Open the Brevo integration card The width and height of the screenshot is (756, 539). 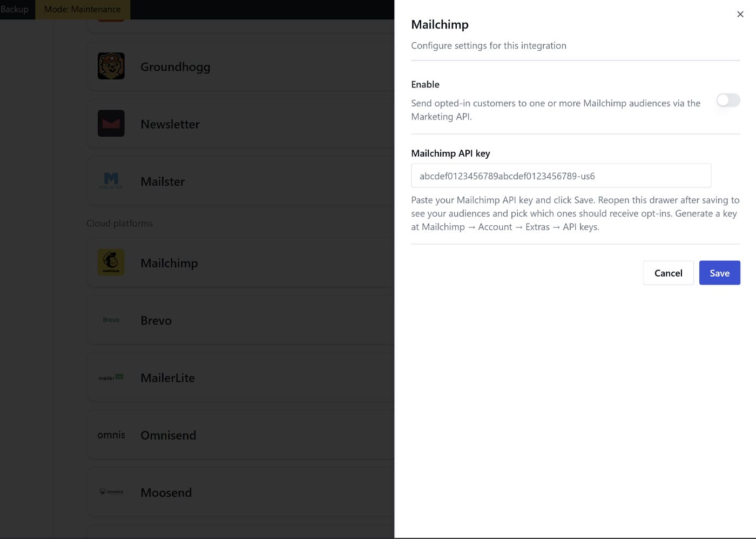(240, 320)
